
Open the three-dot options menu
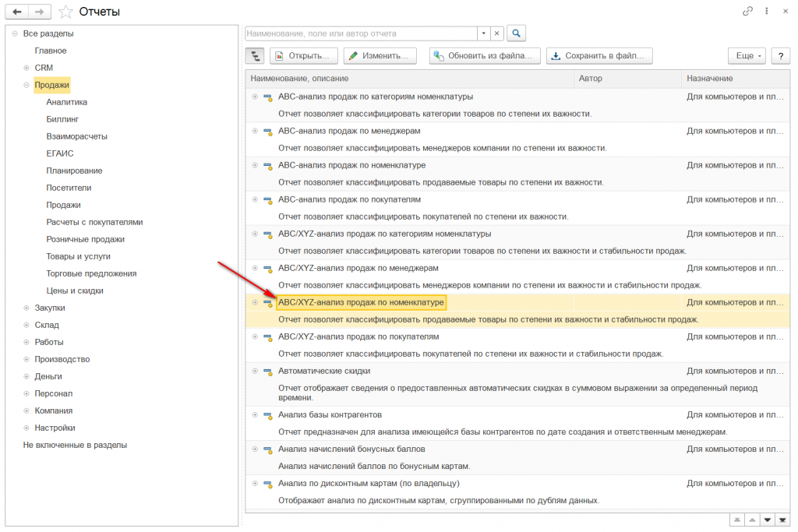[x=767, y=11]
